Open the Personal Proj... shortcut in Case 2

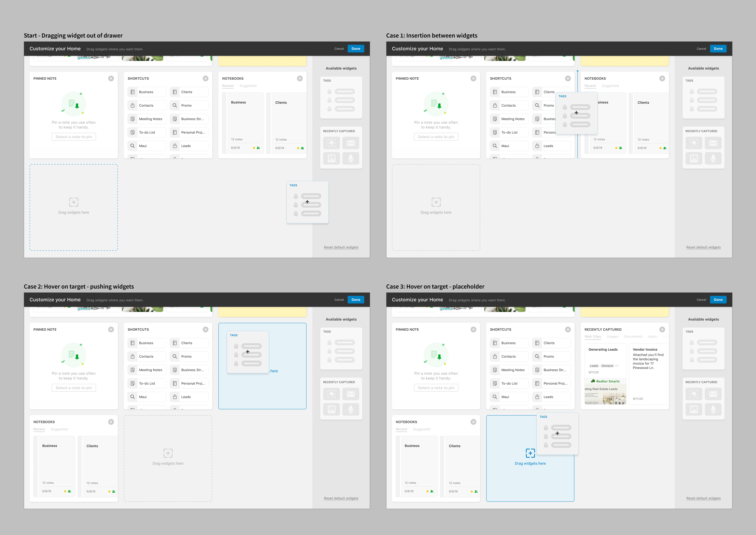point(189,383)
